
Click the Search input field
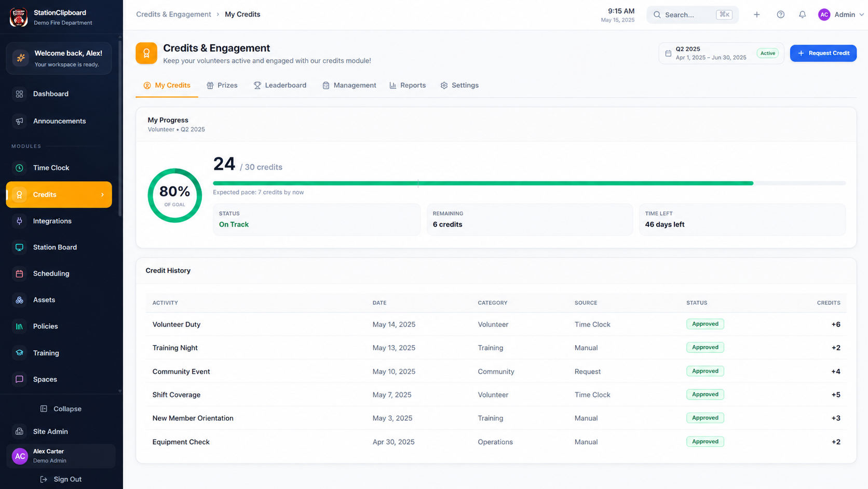coord(692,15)
